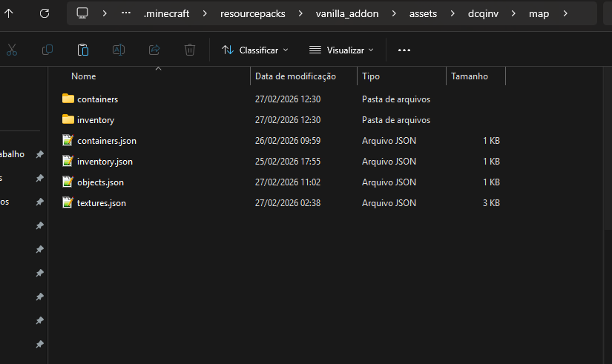Select the containers folder name

tap(98, 99)
